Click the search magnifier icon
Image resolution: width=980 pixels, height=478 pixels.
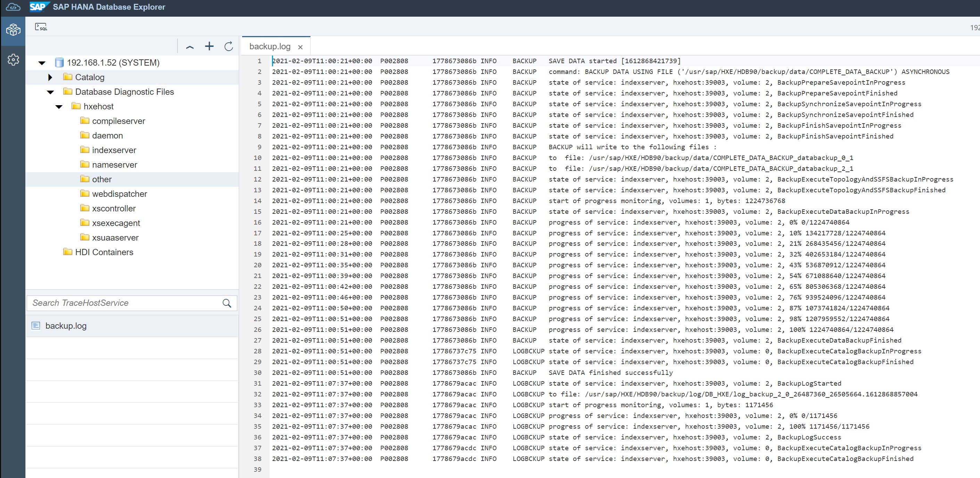click(x=227, y=303)
